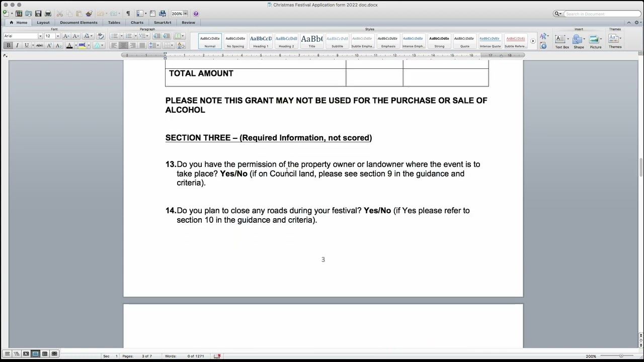Click the zoom slider in status bar
Image resolution: width=644 pixels, height=362 pixels.
tap(621, 356)
